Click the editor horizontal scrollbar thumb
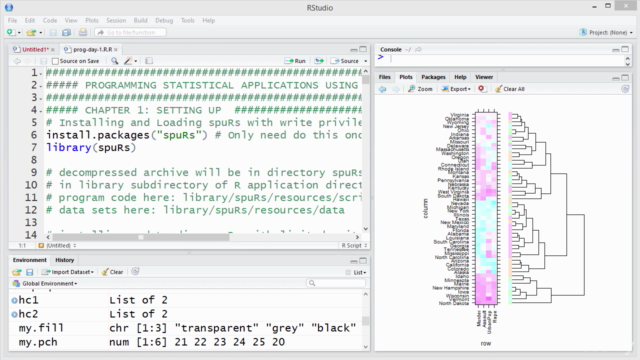The image size is (640, 360). tap(141, 237)
